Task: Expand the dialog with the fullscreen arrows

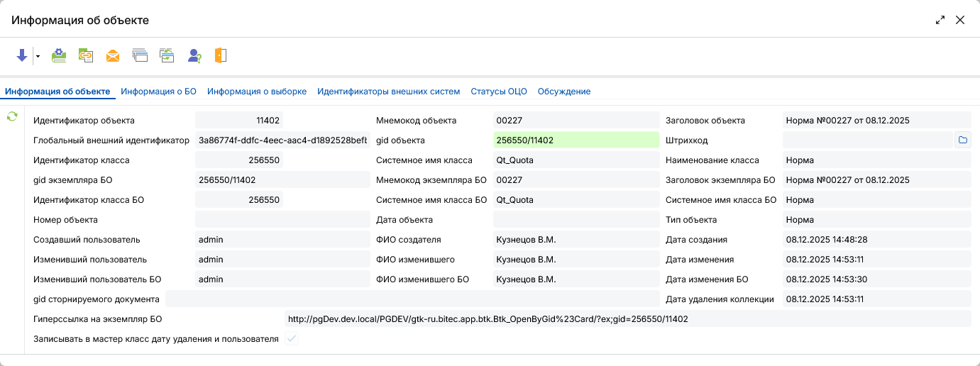Action: click(940, 21)
